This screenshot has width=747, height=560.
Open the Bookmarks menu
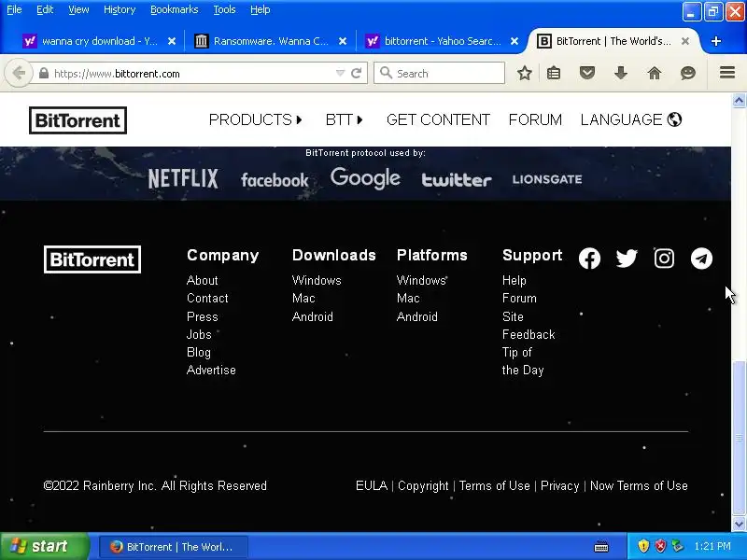coord(174,9)
